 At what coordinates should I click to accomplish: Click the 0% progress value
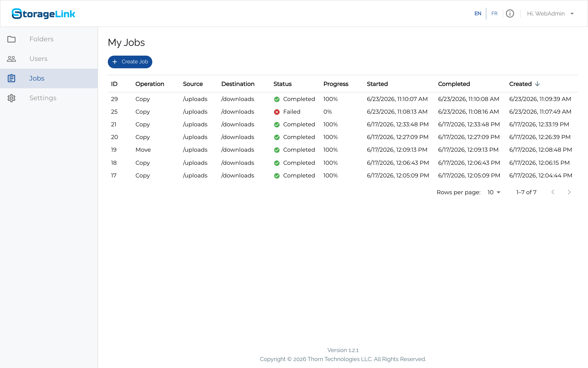pos(327,112)
